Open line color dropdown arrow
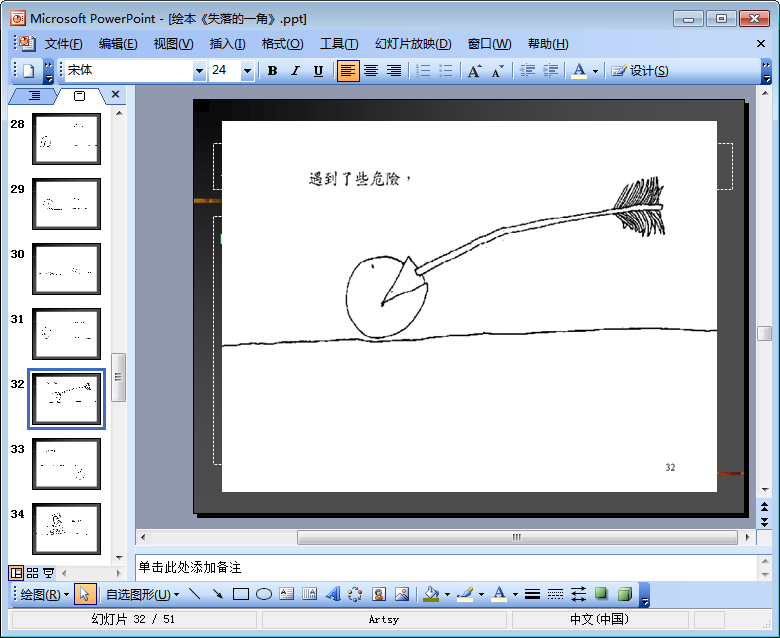This screenshot has width=780, height=638. (481, 595)
